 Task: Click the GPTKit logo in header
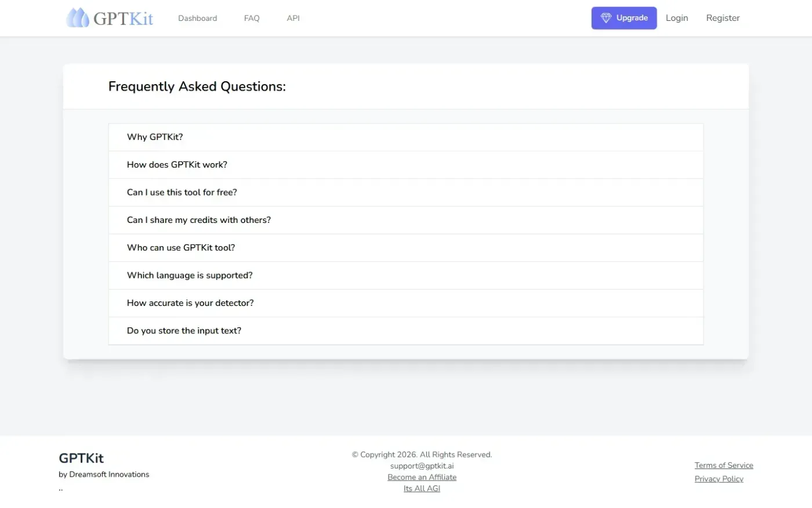110,18
